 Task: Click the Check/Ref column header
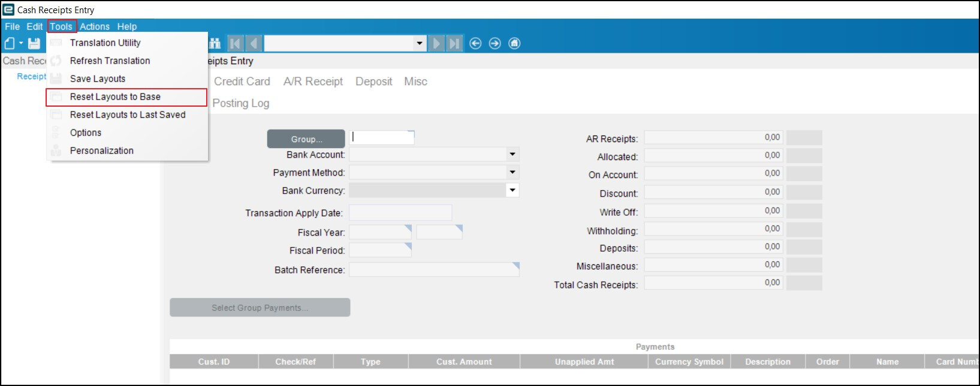(x=296, y=361)
